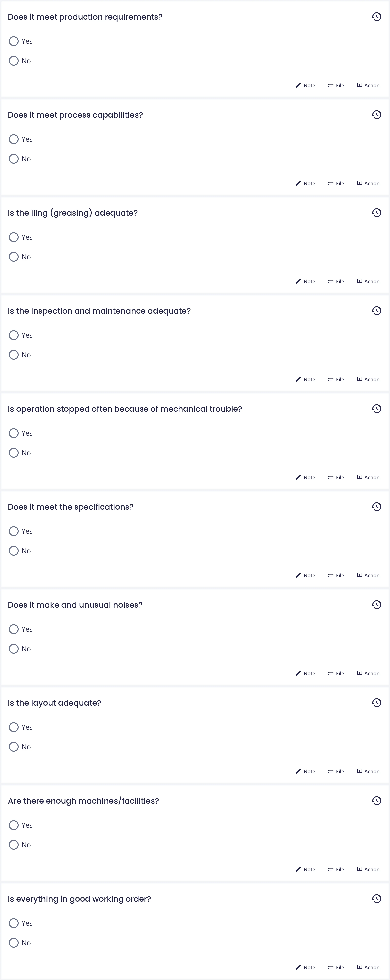
Task: Create an Action for oiling adequacy question
Action: click(368, 282)
